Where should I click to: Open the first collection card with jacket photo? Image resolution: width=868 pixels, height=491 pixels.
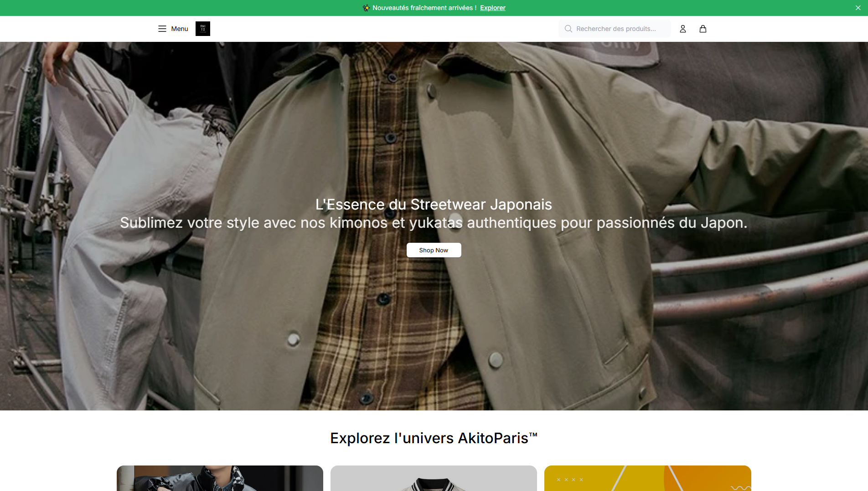coord(220,478)
